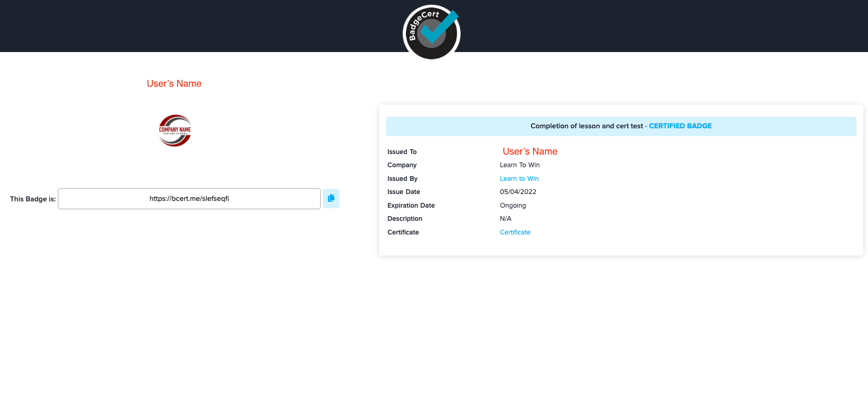Click the bold 'Certificate' field label
Screen dimensions: 868x398
[x=403, y=232]
